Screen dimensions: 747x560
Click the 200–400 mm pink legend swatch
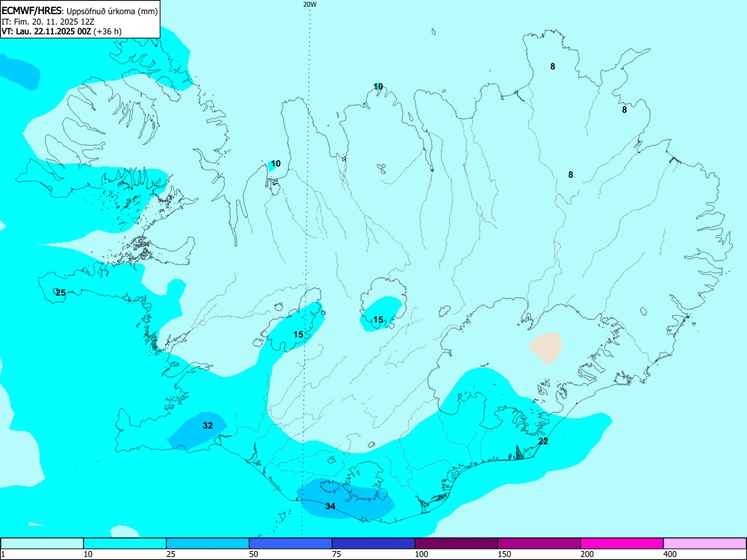(x=622, y=544)
